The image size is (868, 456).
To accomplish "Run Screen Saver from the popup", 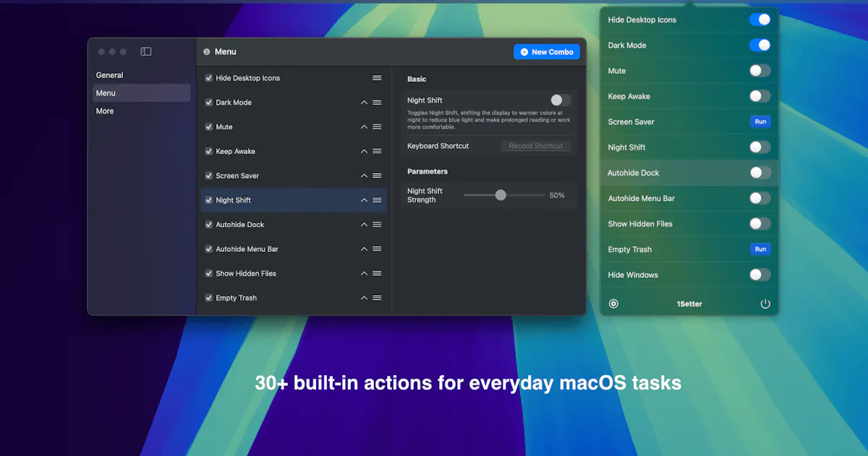I will pos(760,122).
